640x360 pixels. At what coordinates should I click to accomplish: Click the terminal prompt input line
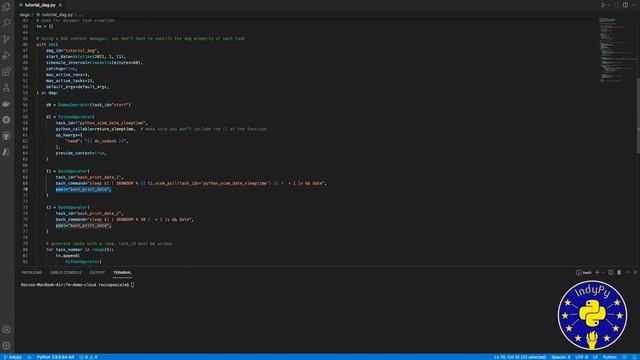78,284
